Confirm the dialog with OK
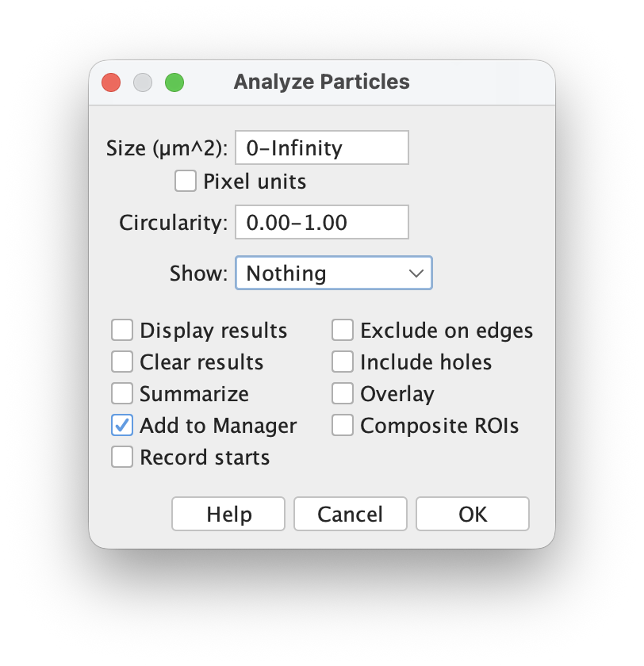 (473, 514)
